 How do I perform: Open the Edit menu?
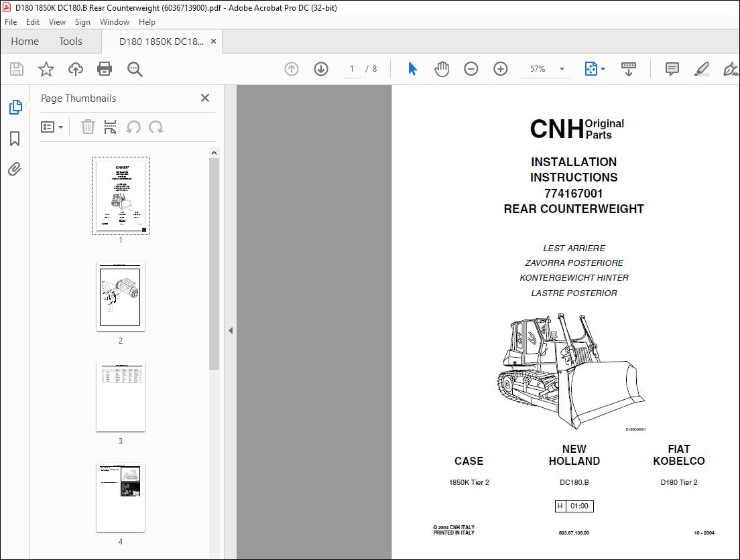coord(33,22)
